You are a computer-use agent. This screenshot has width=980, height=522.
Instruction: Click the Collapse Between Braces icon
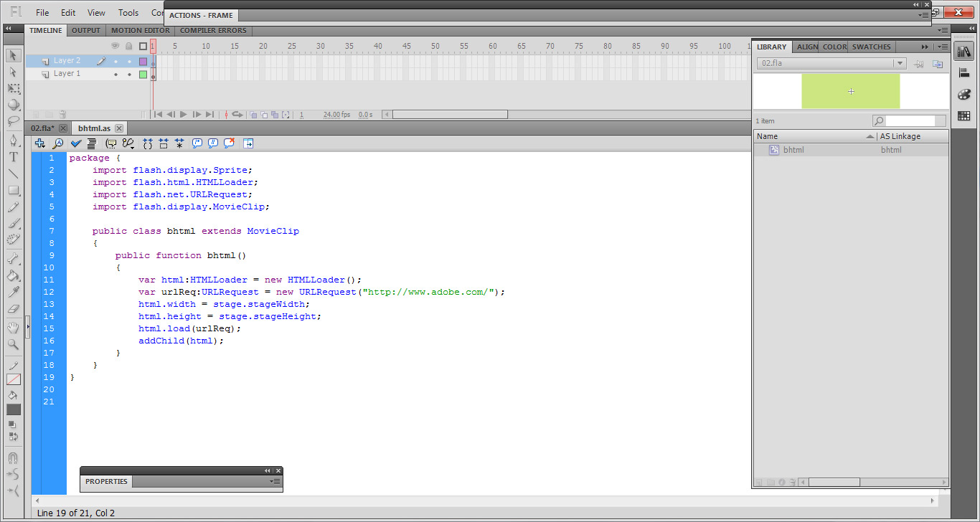(x=148, y=143)
